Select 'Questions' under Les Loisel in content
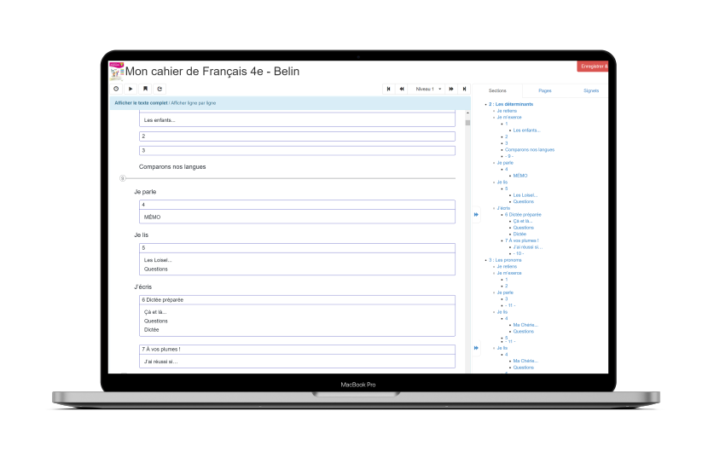Screen dimensions: 720x475 [156, 269]
